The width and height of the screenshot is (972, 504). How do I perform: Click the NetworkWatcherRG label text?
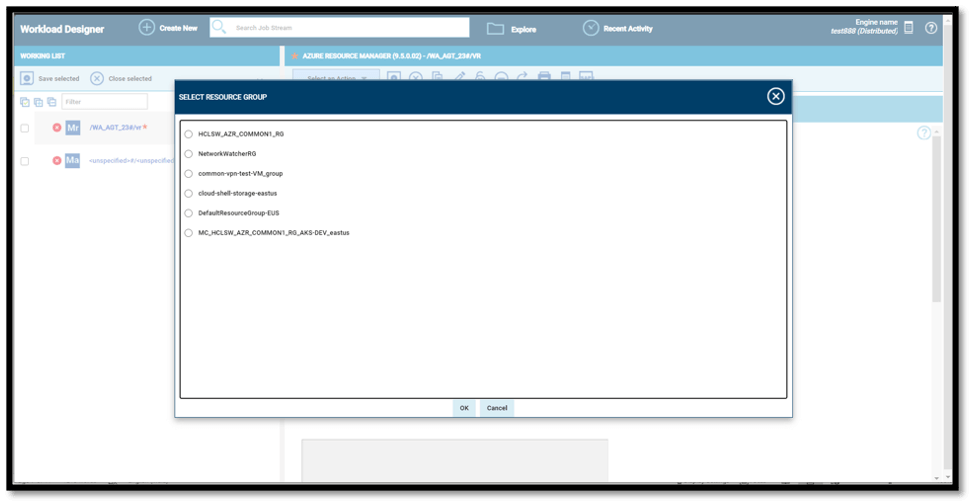[227, 154]
